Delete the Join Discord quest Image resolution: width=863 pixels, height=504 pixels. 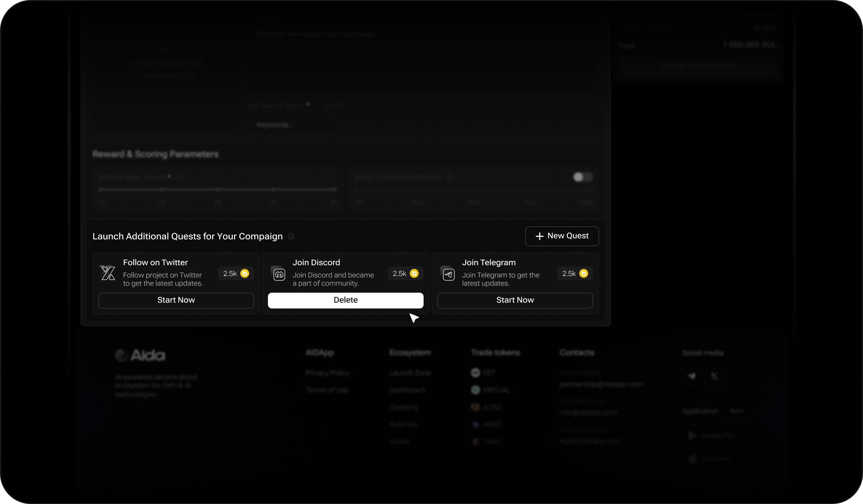345,300
